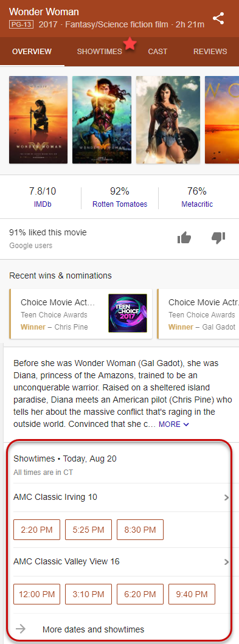Viewport: 239px width, 644px height.
Task: Share the movie via share icon
Action: coord(218,18)
